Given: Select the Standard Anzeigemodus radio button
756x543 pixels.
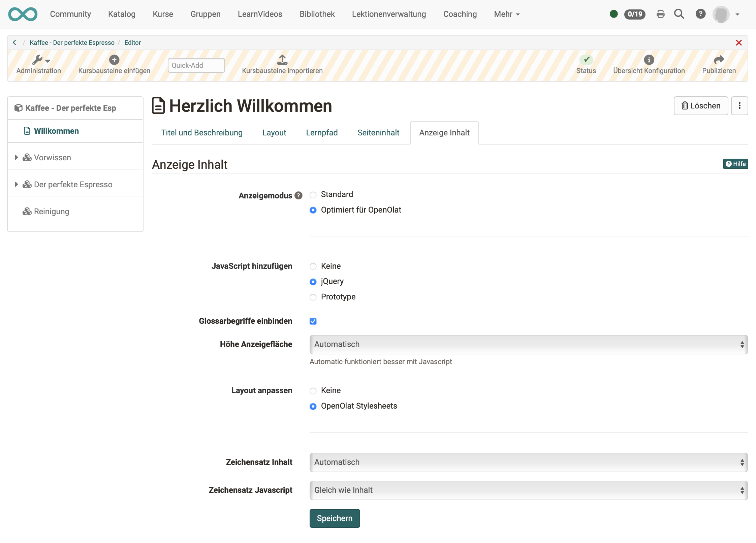Looking at the screenshot, I should [x=313, y=194].
